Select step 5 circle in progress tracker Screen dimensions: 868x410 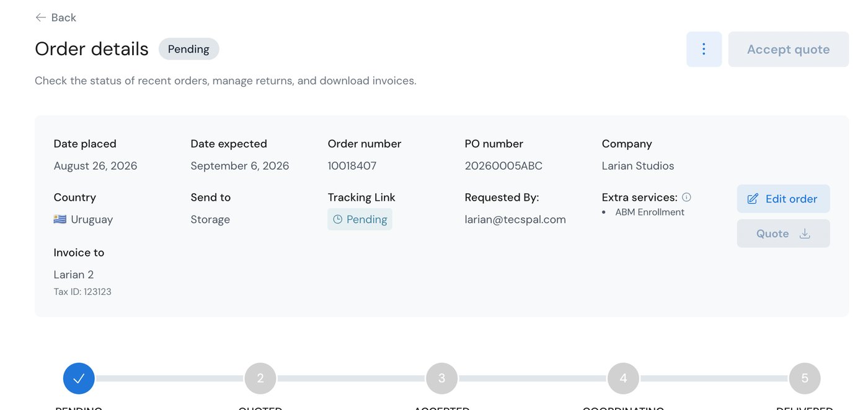pyautogui.click(x=805, y=378)
